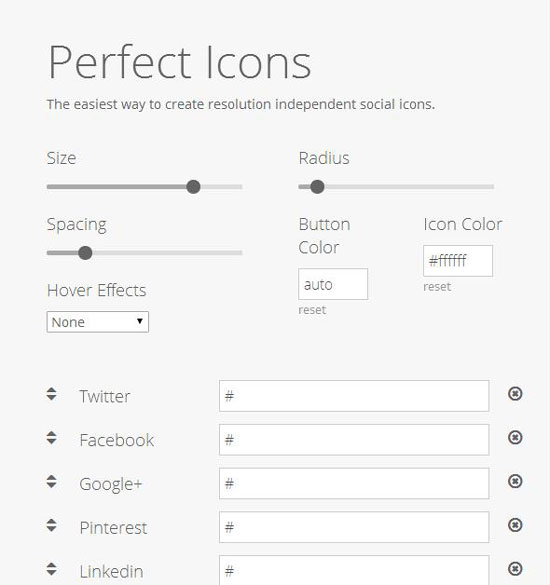Screen dimensions: 550x585
Task: Delete the Pinterest entry using circled X
Action: pos(515,525)
